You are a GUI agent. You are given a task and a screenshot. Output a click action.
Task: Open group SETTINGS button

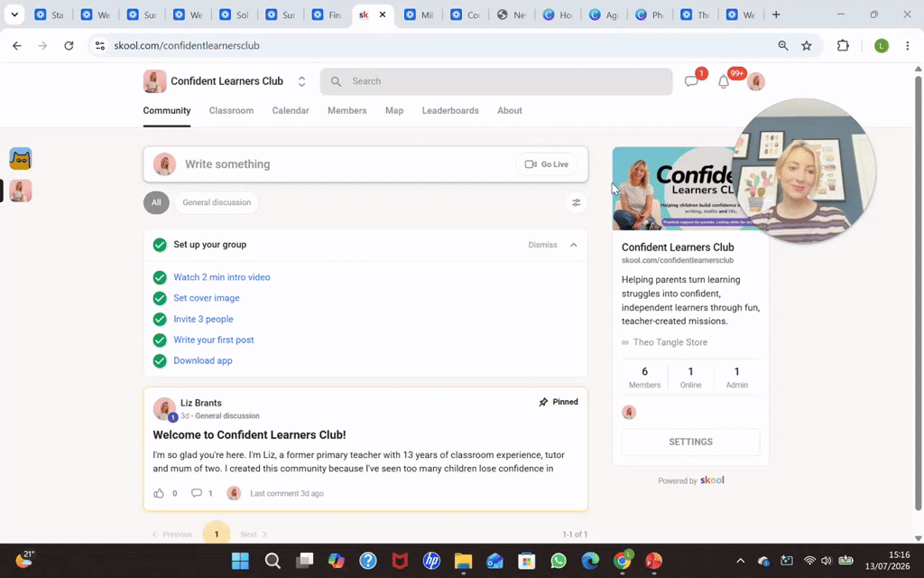tap(690, 442)
